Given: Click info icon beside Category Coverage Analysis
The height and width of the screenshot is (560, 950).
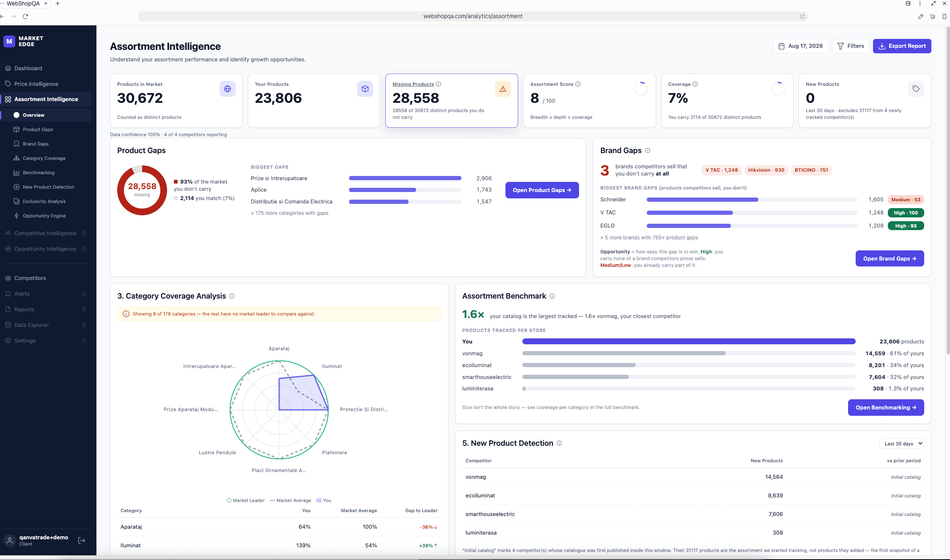Looking at the screenshot, I should tap(232, 296).
